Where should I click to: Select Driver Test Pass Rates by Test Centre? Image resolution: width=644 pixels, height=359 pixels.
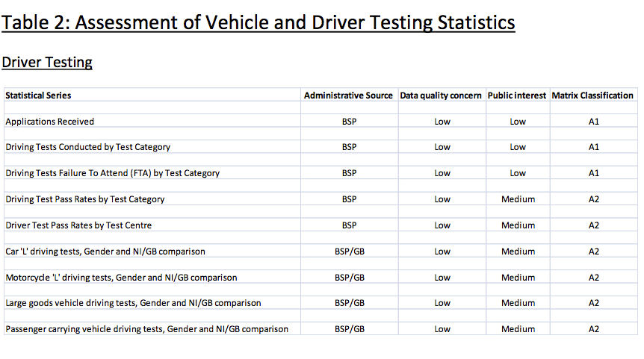[x=78, y=225]
